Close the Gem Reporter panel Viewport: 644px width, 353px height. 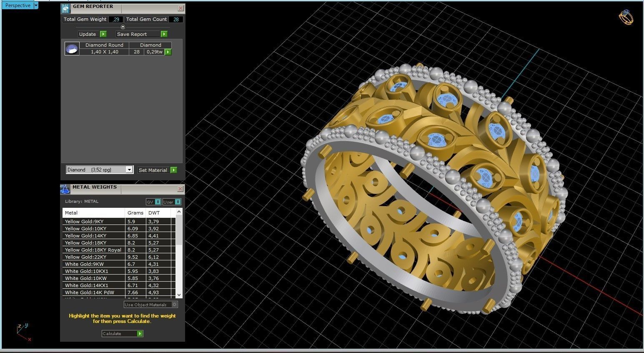coord(180,8)
